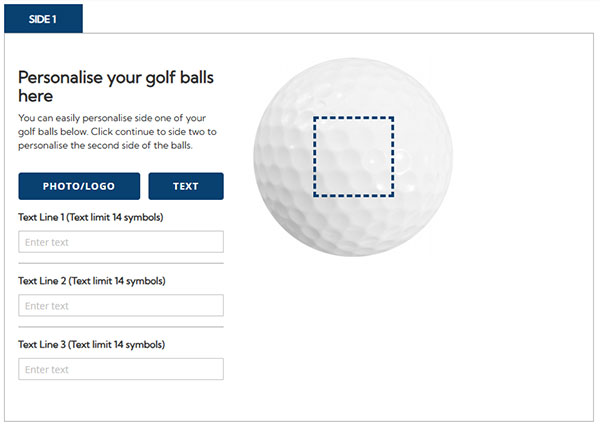The image size is (600, 432).
Task: Focus the Text Line 1 input field
Action: (x=120, y=242)
